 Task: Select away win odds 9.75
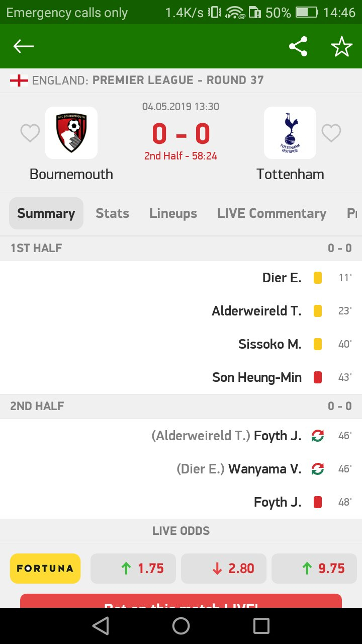[314, 569]
